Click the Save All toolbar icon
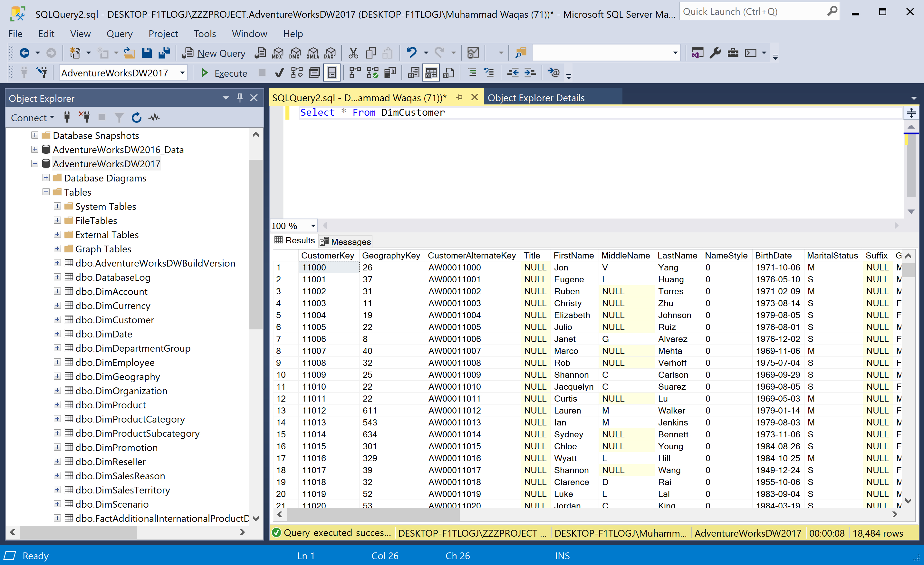924x565 pixels. click(x=164, y=53)
